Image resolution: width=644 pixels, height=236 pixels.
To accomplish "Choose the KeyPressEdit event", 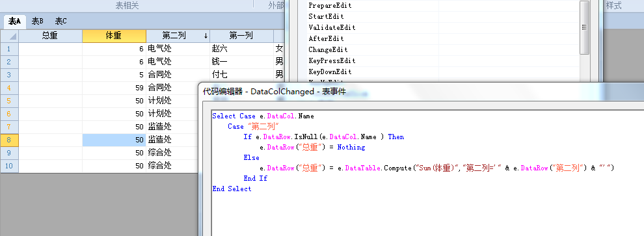I will [x=332, y=60].
